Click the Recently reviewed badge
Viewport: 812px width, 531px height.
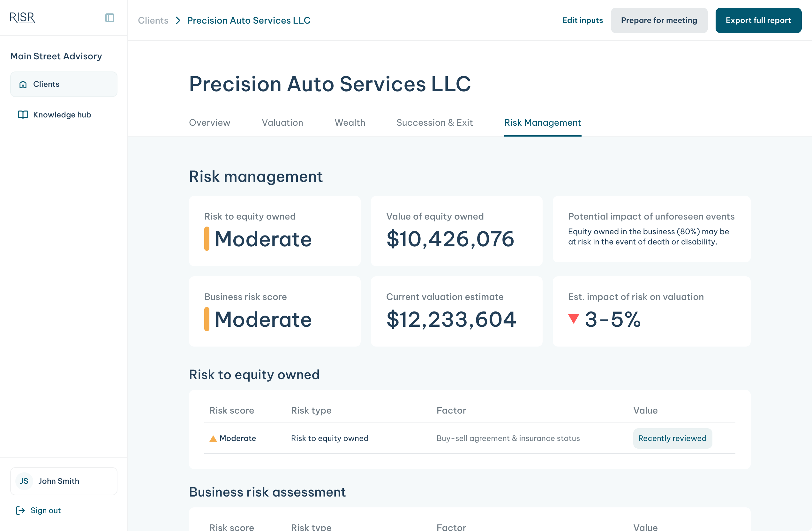(672, 438)
